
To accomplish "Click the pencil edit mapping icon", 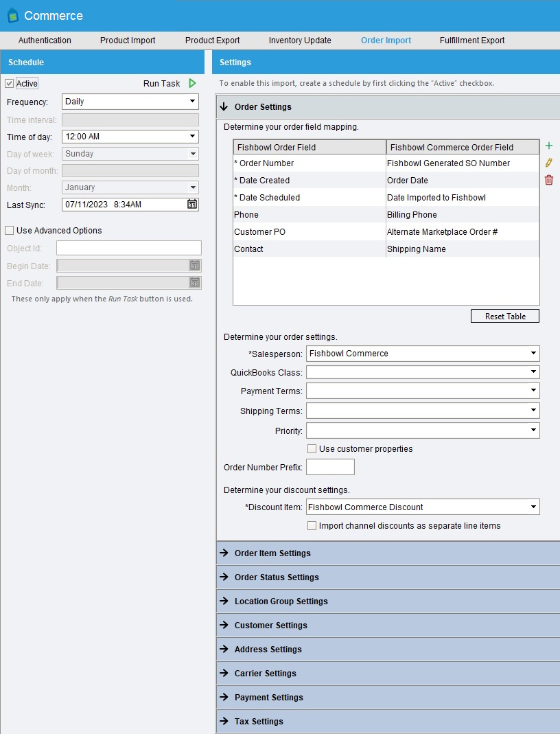I will tap(548, 163).
